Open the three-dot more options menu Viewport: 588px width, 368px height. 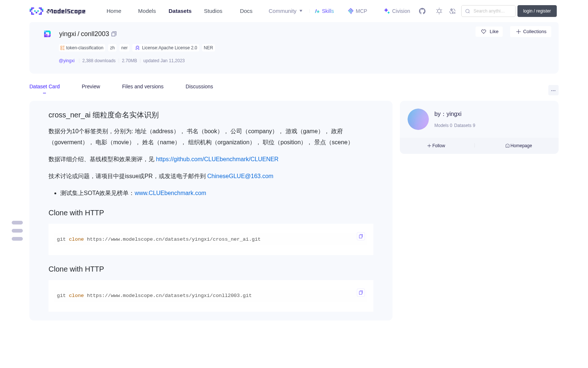[553, 90]
